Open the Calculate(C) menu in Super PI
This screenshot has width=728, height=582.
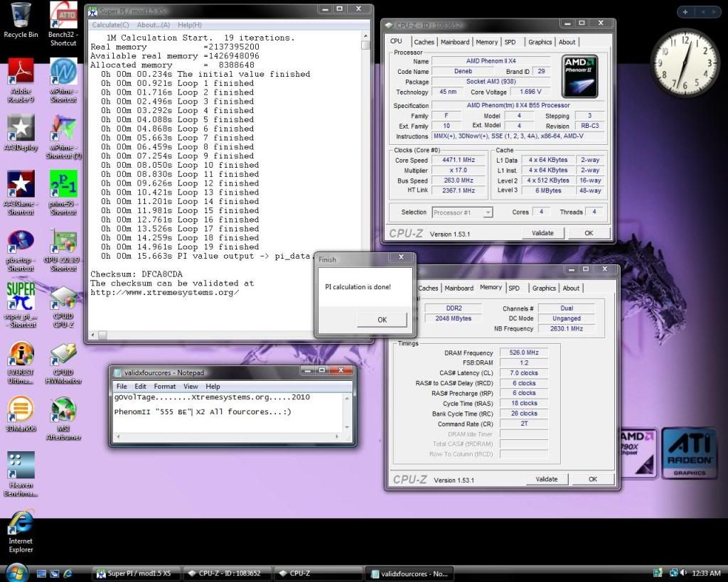[x=110, y=25]
